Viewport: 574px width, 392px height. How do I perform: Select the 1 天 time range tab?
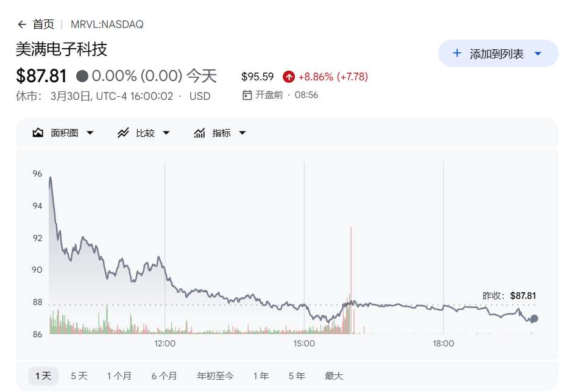click(43, 376)
